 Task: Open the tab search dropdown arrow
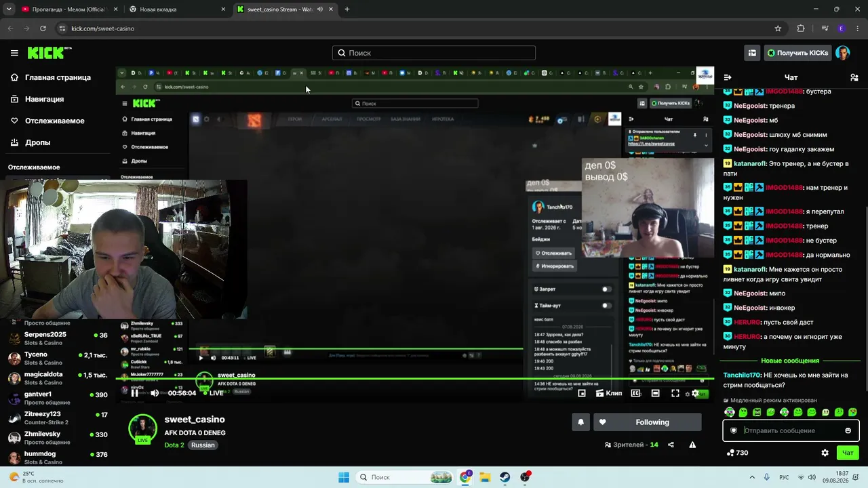tap(9, 9)
